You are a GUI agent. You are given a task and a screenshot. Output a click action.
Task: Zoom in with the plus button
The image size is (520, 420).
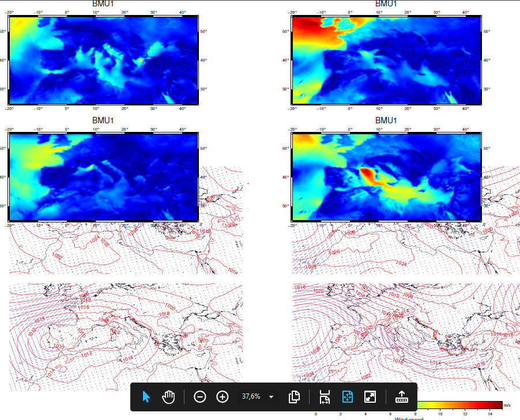223,397
